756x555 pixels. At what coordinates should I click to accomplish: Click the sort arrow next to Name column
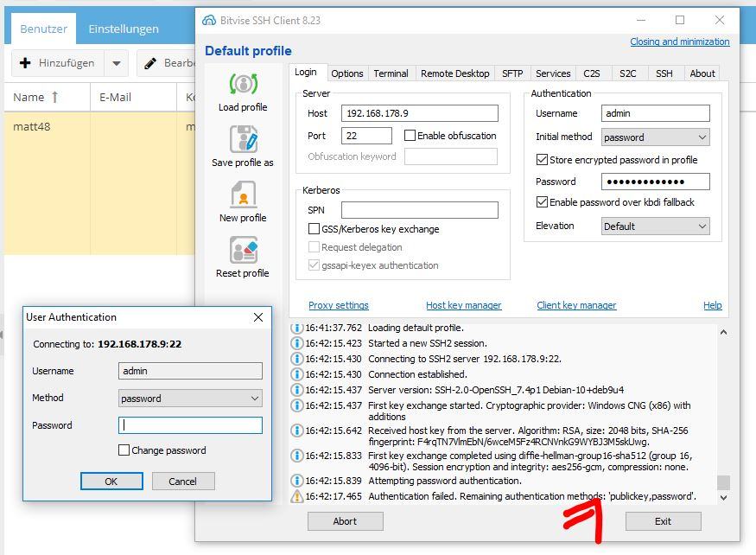click(x=54, y=98)
